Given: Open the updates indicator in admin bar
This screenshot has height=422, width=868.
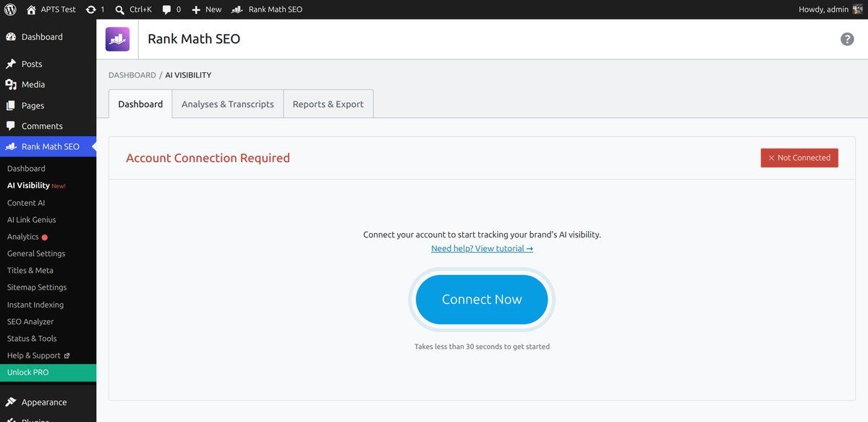Looking at the screenshot, I should (95, 9).
